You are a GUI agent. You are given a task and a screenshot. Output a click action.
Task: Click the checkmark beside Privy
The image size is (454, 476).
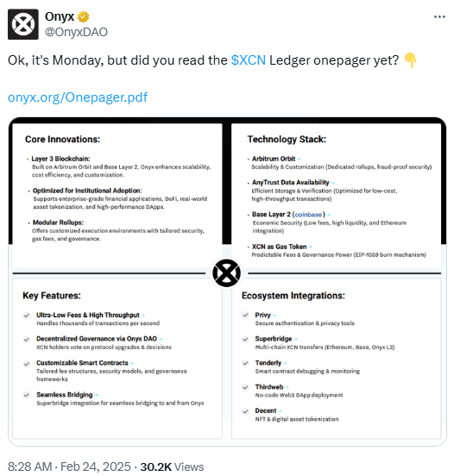pyautogui.click(x=245, y=315)
